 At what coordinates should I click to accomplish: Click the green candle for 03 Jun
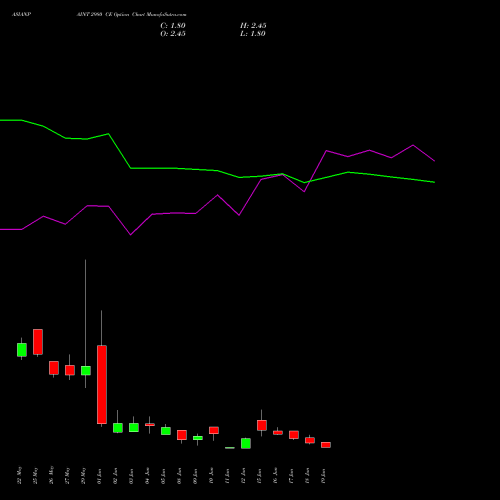point(134,428)
